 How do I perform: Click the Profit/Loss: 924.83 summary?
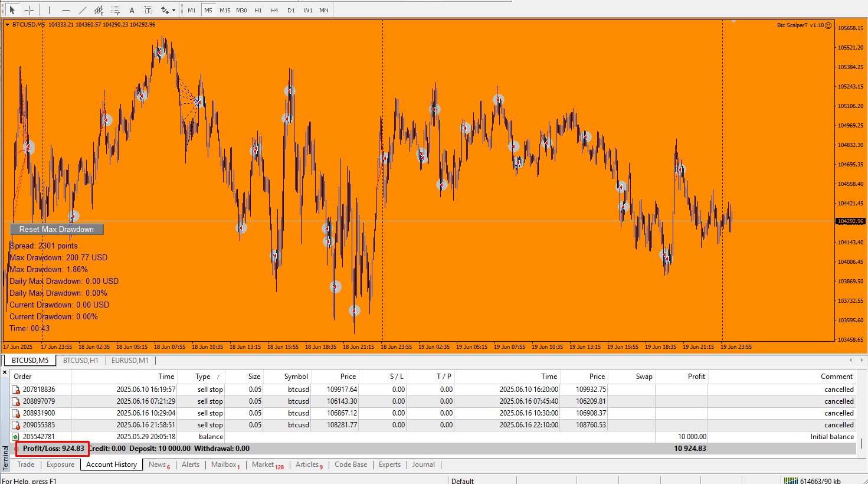(x=53, y=449)
